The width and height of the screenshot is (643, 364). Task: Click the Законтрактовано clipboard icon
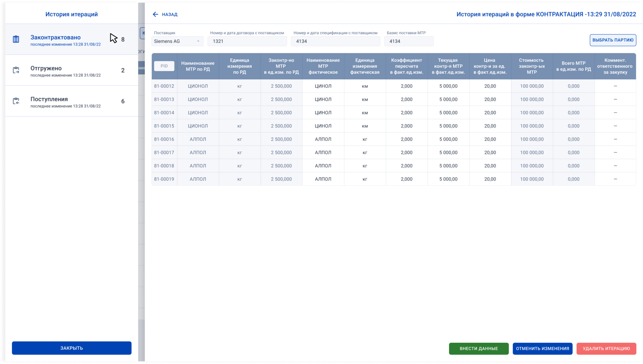[16, 39]
